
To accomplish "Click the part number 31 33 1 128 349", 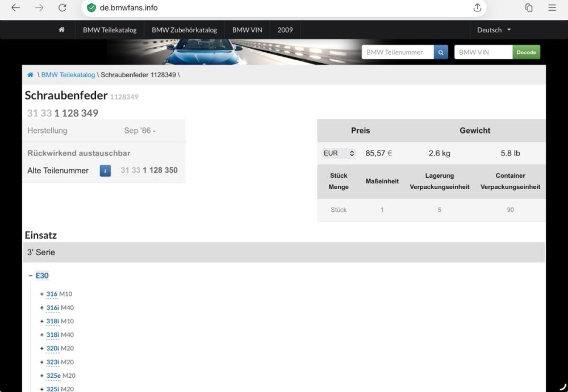I will pyautogui.click(x=62, y=113).
